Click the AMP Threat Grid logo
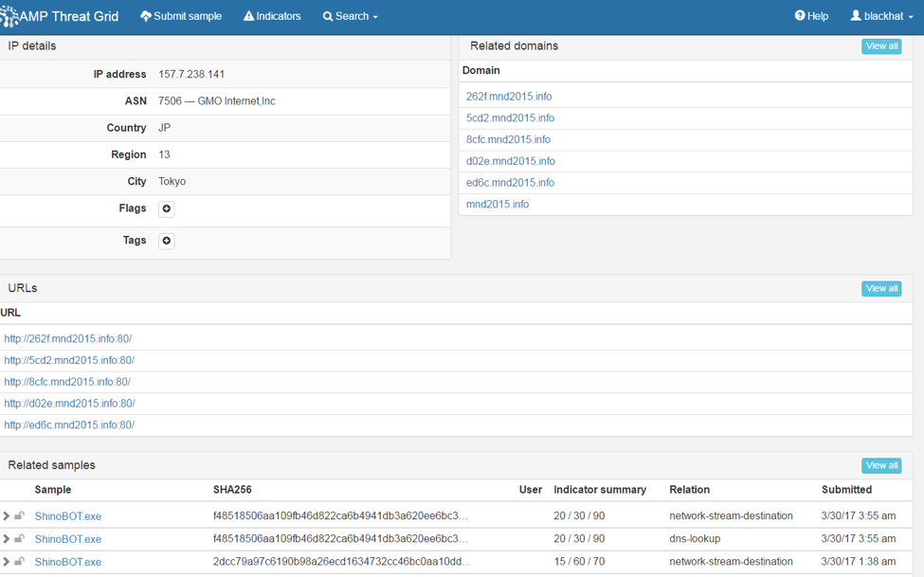 (x=59, y=16)
